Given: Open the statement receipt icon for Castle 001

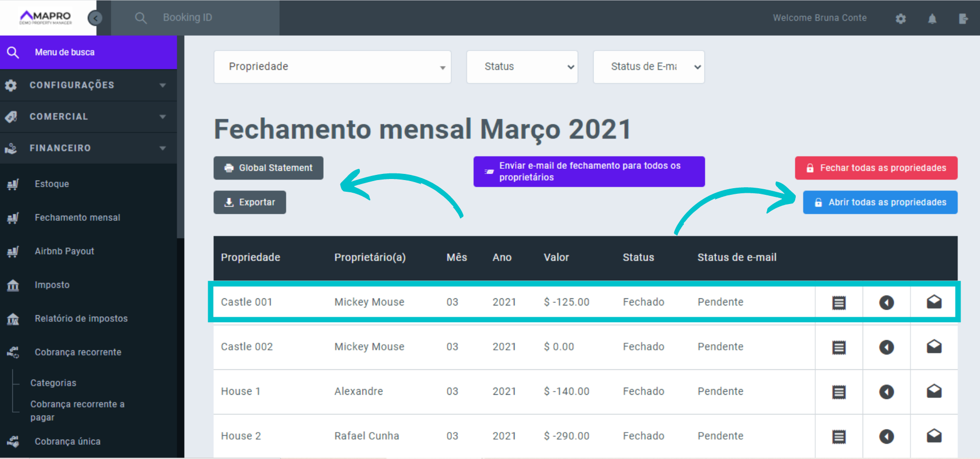Looking at the screenshot, I should [x=839, y=301].
